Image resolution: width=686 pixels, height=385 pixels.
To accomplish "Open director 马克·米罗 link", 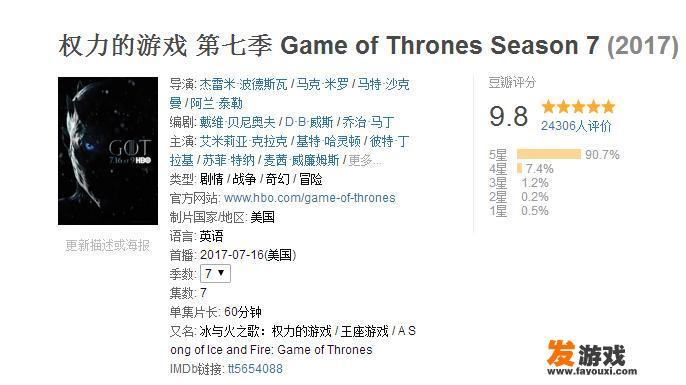I will [322, 84].
